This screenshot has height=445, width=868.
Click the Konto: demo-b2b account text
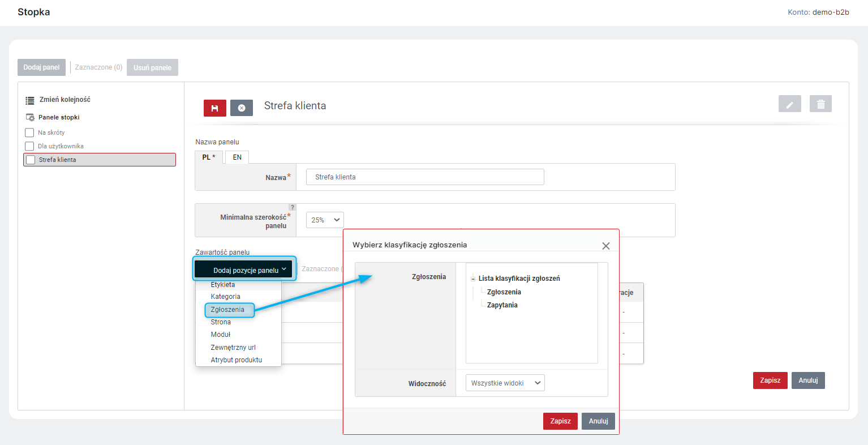pyautogui.click(x=818, y=12)
